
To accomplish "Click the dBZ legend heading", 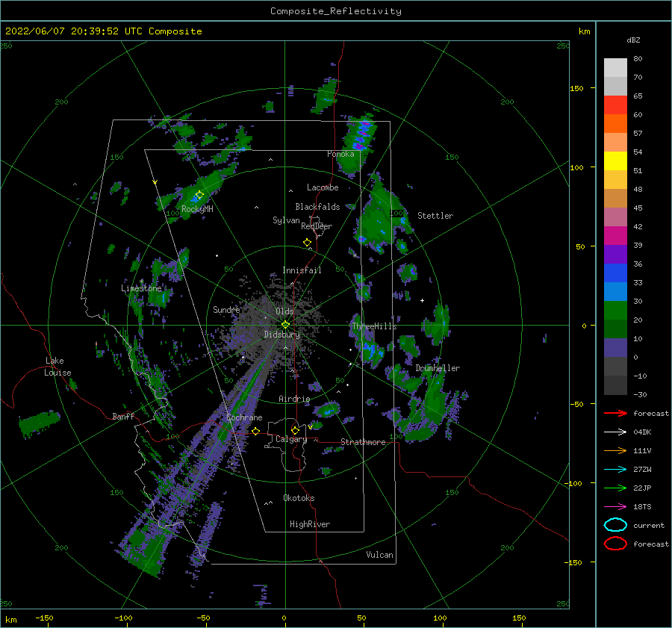I will pyautogui.click(x=633, y=40).
